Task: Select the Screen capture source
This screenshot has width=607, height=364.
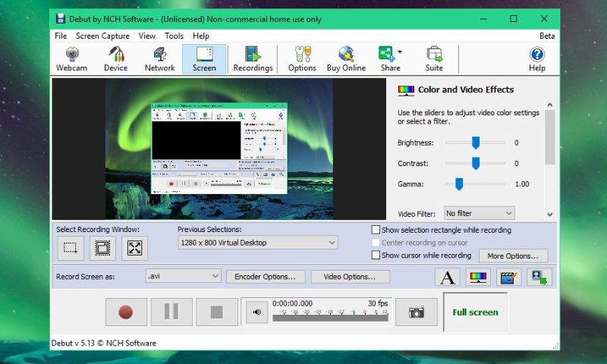Action: [x=204, y=59]
